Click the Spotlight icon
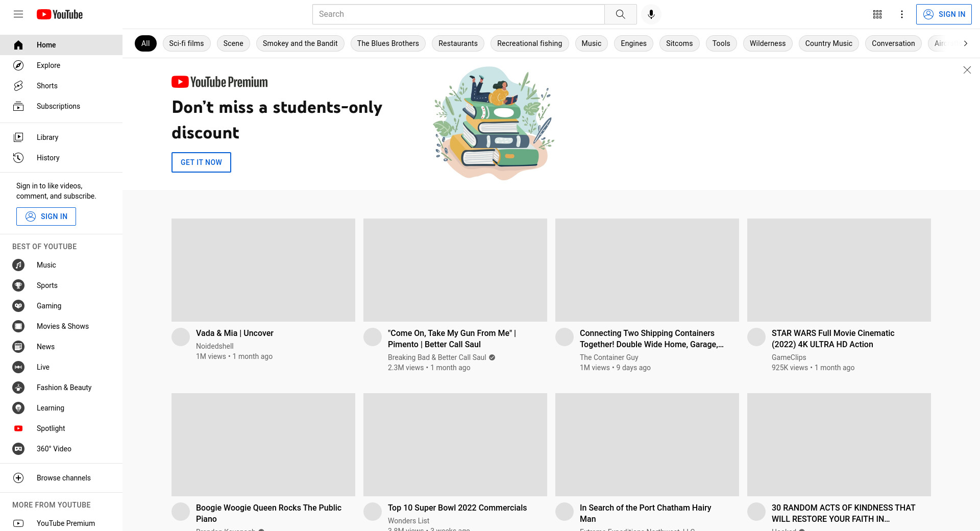The image size is (980, 531). pyautogui.click(x=18, y=428)
